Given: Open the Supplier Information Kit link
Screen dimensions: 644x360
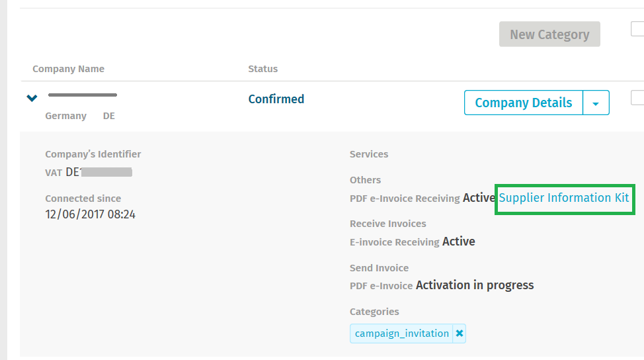Looking at the screenshot, I should (x=564, y=198).
